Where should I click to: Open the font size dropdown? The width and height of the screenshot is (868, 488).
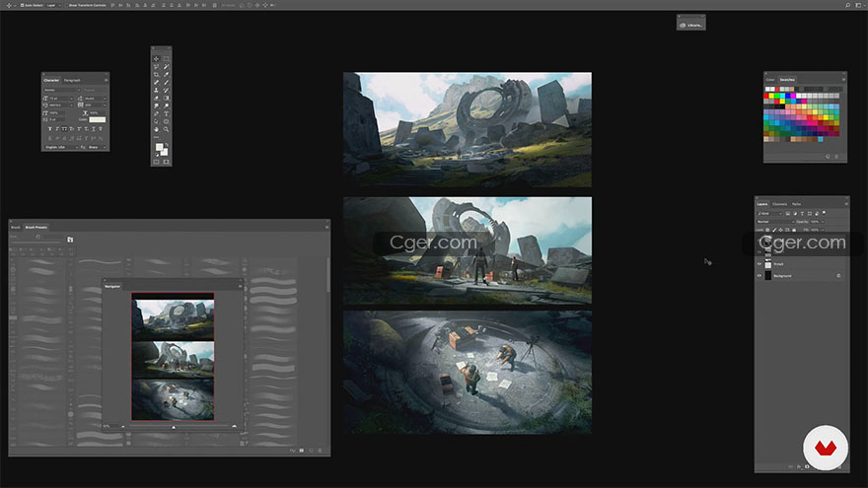point(61,99)
